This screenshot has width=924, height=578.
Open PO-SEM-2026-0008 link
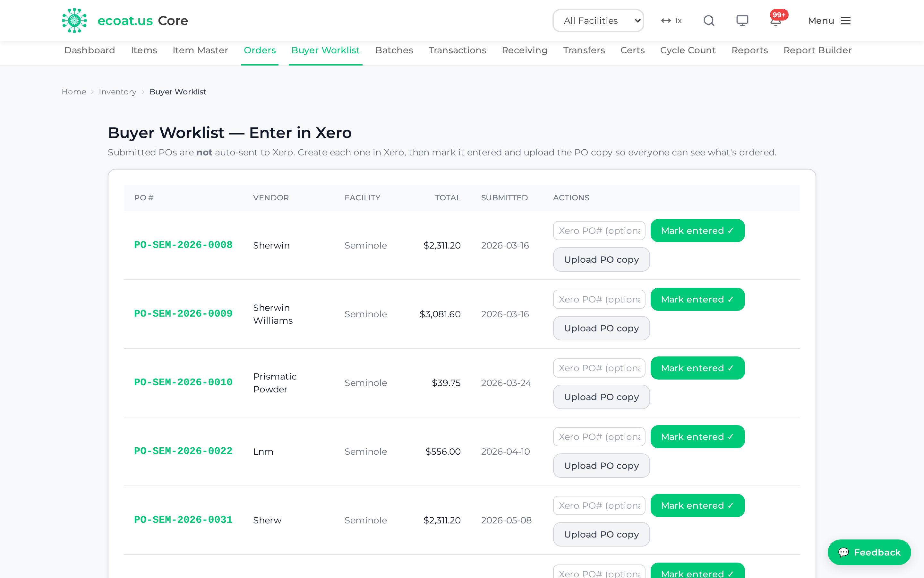[x=183, y=245]
